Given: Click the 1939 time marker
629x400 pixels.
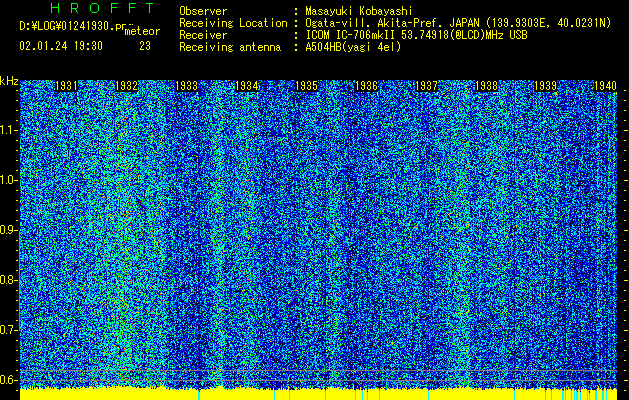Looking at the screenshot, I should pos(546,86).
